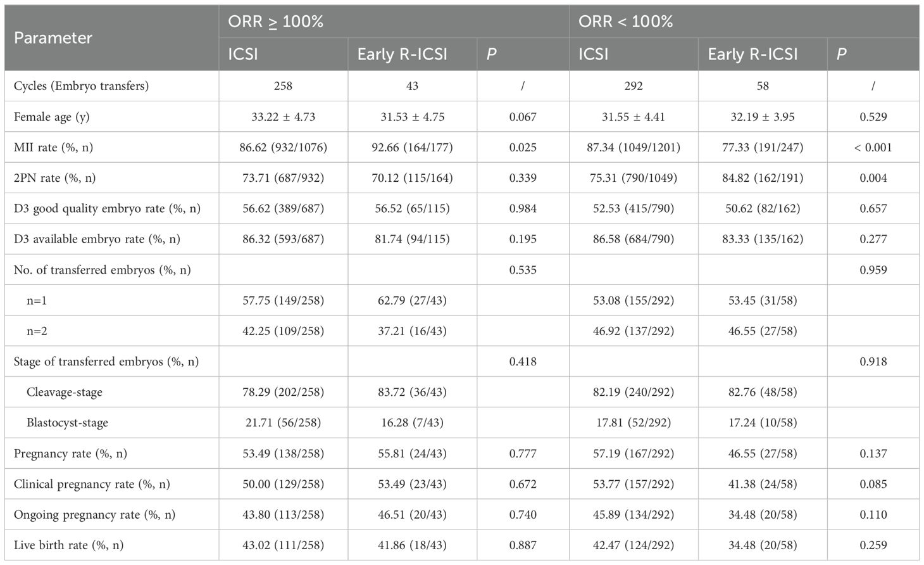924x565 pixels.
Task: Click the Live birth rate row label
Action: pyautogui.click(x=68, y=545)
